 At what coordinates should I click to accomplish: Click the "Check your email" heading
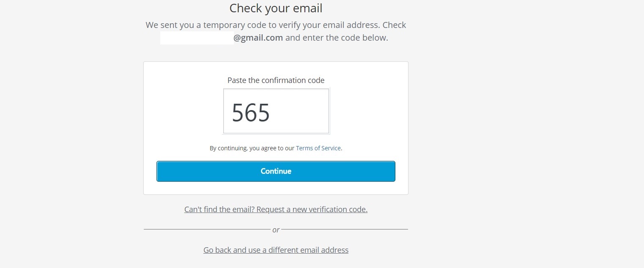[276, 8]
